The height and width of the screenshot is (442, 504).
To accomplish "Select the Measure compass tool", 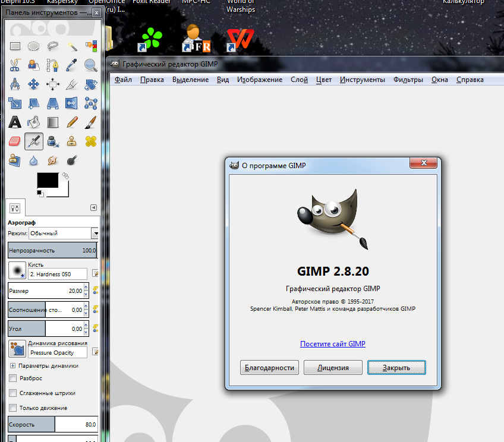I will [15, 84].
